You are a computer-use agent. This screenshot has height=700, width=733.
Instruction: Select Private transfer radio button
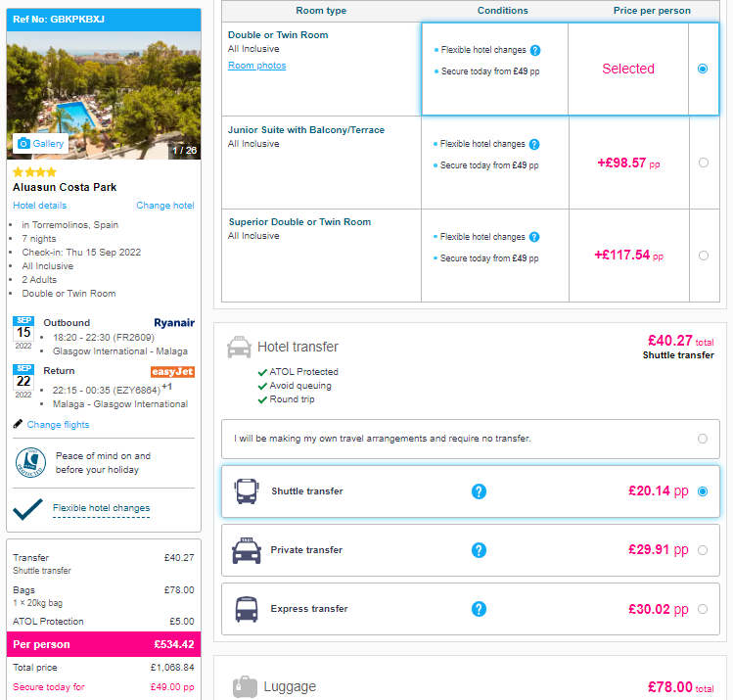[703, 550]
